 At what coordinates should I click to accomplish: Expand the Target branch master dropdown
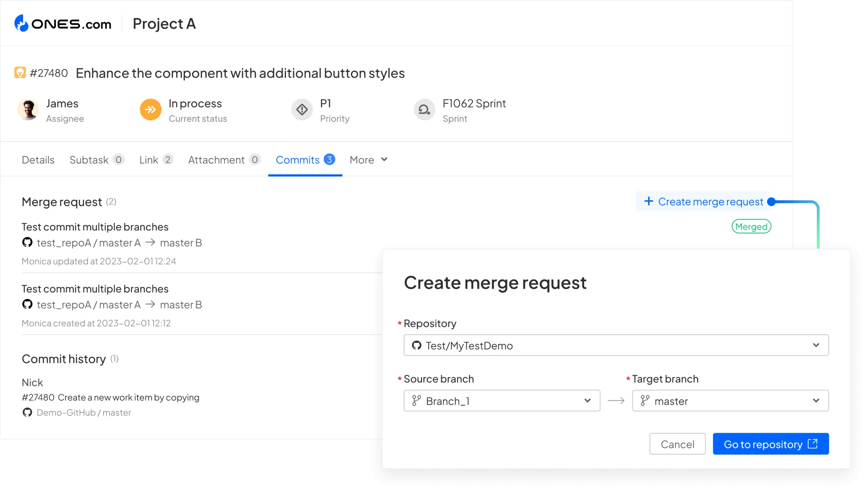816,401
